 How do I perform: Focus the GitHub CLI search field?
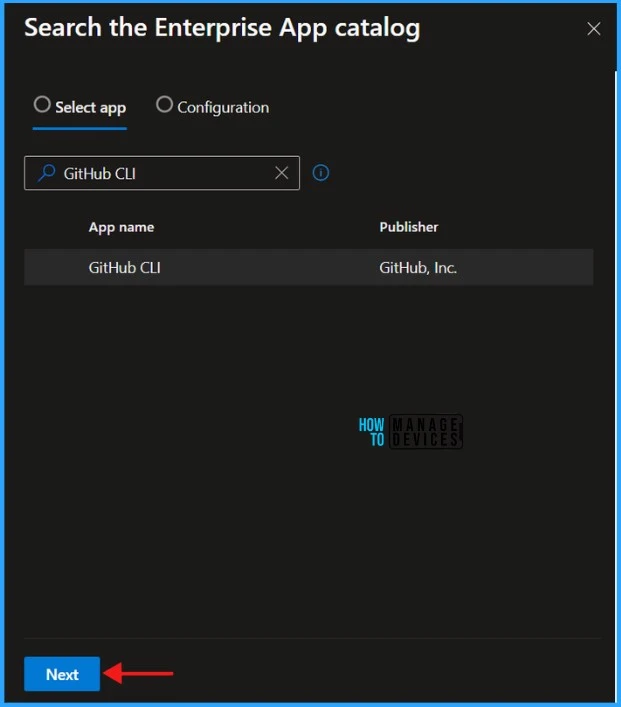point(162,173)
